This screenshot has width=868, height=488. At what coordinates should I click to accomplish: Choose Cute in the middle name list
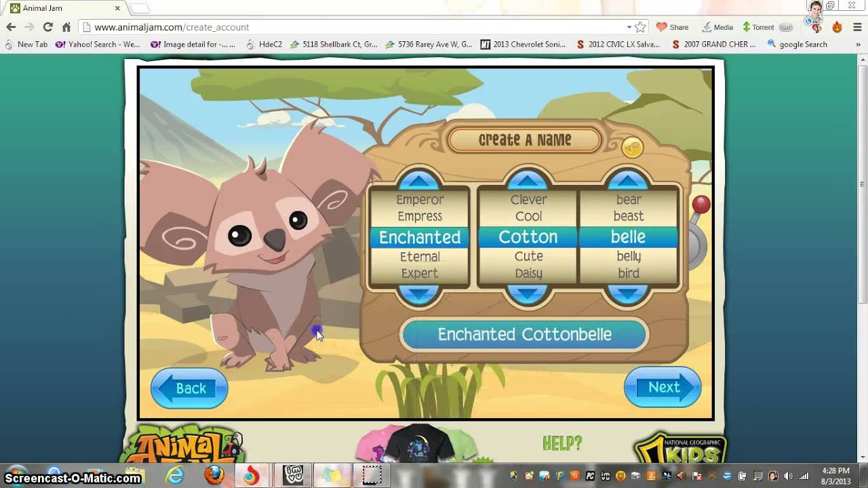click(528, 257)
